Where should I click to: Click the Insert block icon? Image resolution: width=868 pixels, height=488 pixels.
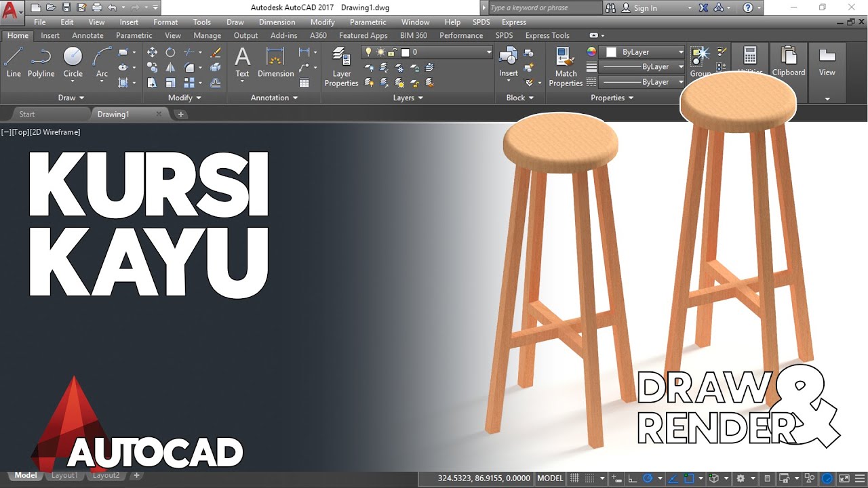point(509,62)
